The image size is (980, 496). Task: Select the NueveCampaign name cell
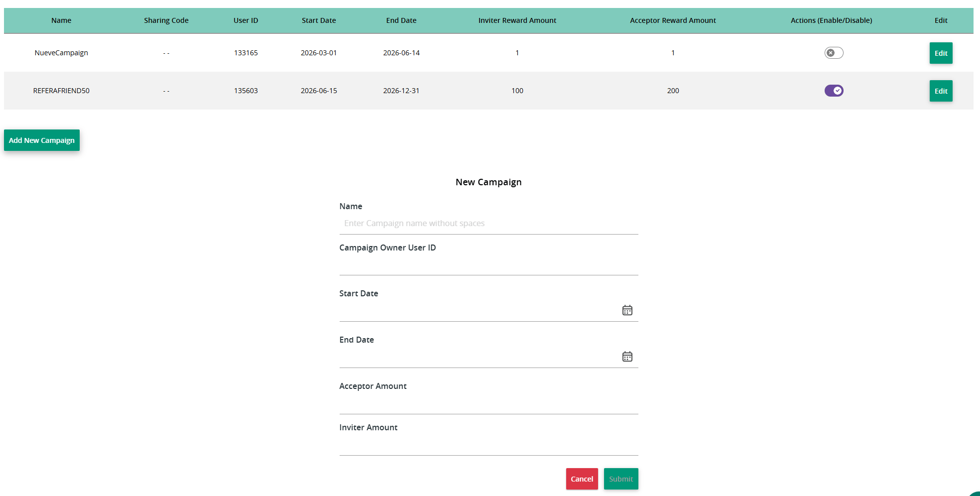pos(61,53)
